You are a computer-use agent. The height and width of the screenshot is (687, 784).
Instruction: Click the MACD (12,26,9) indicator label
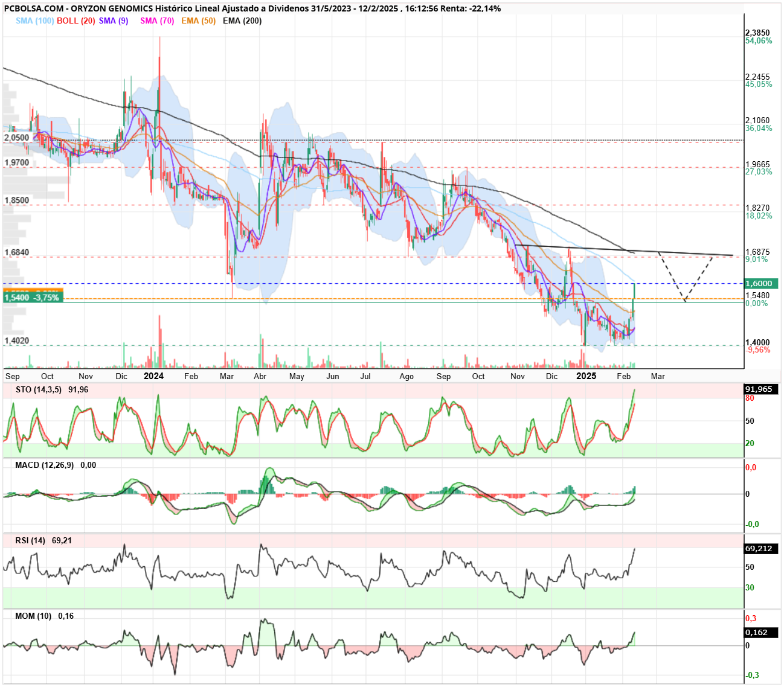pos(45,465)
